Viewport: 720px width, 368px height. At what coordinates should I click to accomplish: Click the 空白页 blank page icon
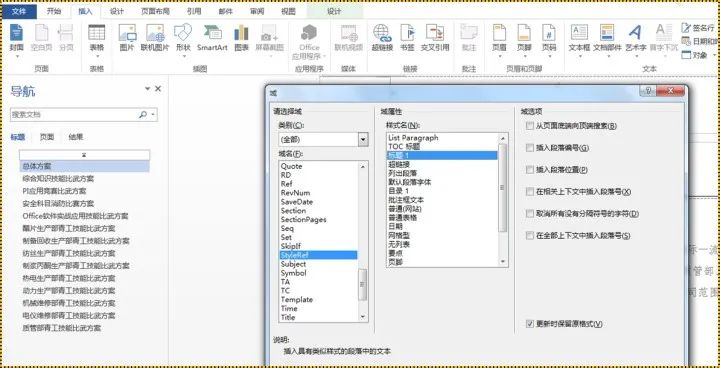[41, 33]
